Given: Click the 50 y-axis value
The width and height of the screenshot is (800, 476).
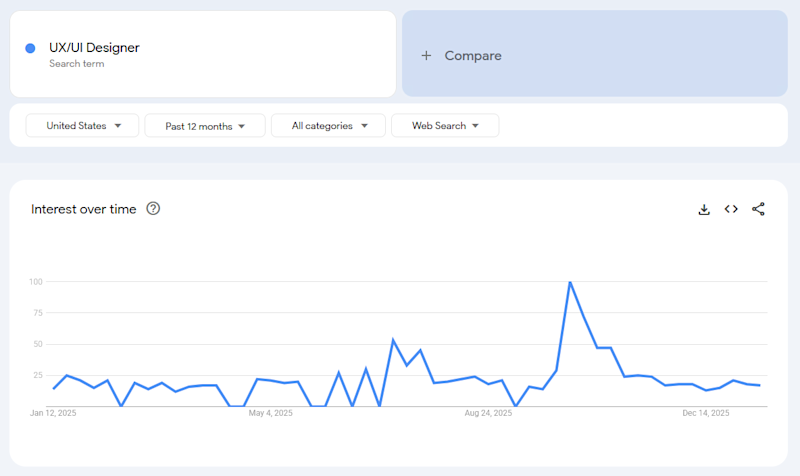Looking at the screenshot, I should click(x=38, y=344).
